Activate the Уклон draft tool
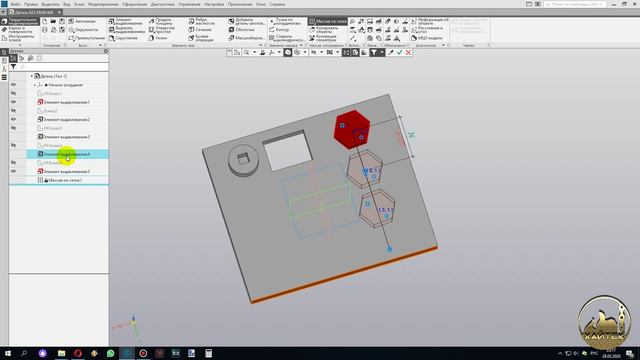 click(158, 38)
